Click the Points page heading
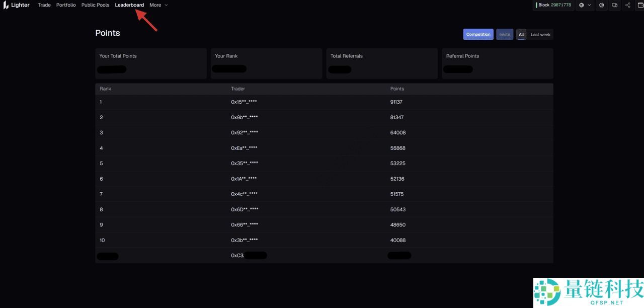 [x=108, y=33]
